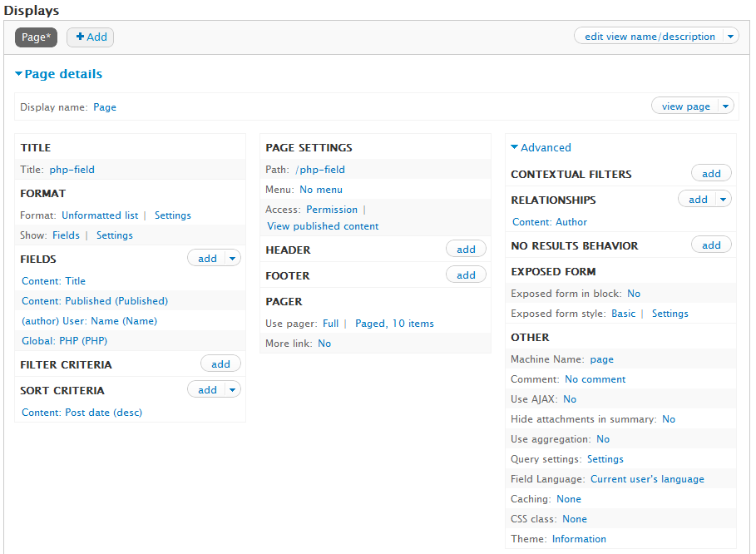Open Paged, 10 items pager settings
Image resolution: width=756 pixels, height=554 pixels.
[x=394, y=324]
